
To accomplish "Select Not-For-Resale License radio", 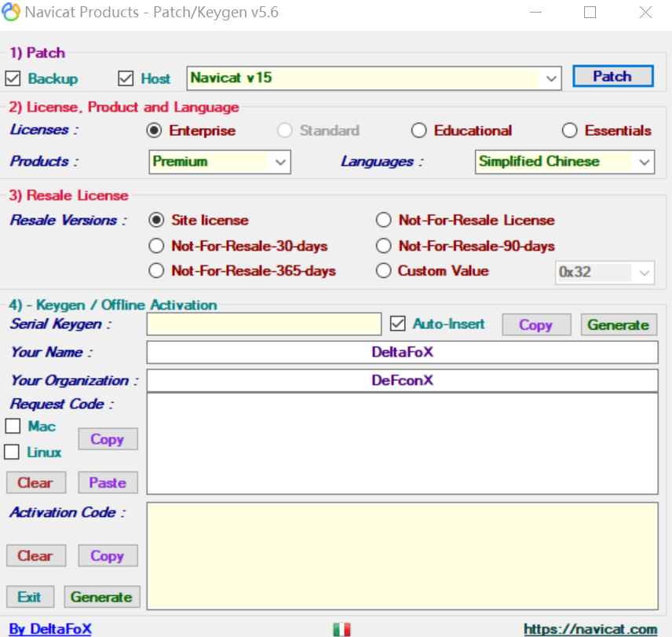I will click(384, 220).
